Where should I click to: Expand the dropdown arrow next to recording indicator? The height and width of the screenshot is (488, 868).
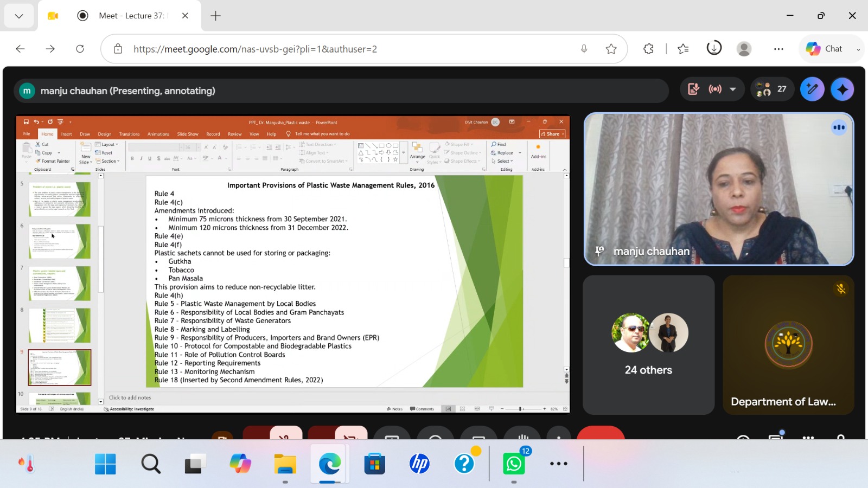[733, 89]
